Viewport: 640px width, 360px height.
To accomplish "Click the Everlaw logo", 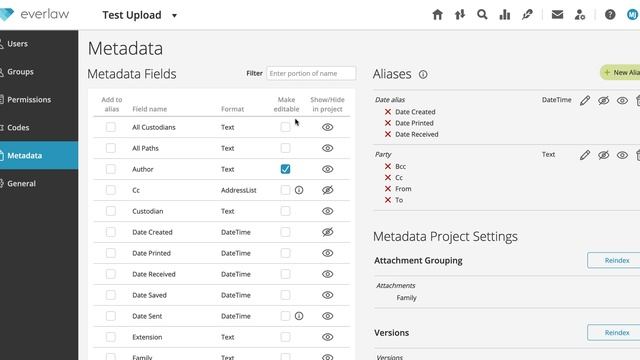I will [x=34, y=14].
